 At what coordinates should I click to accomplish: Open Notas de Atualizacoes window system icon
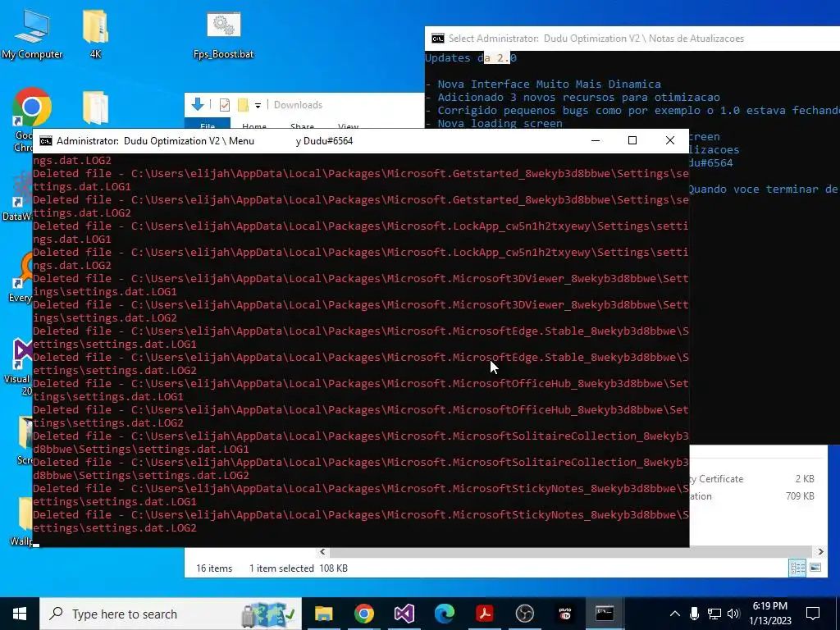(438, 39)
